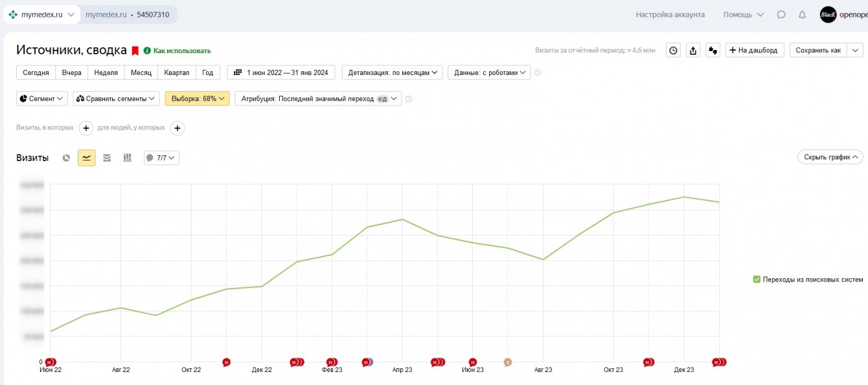Add condition plus after Визиты, в которых
The image size is (868, 385).
86,128
